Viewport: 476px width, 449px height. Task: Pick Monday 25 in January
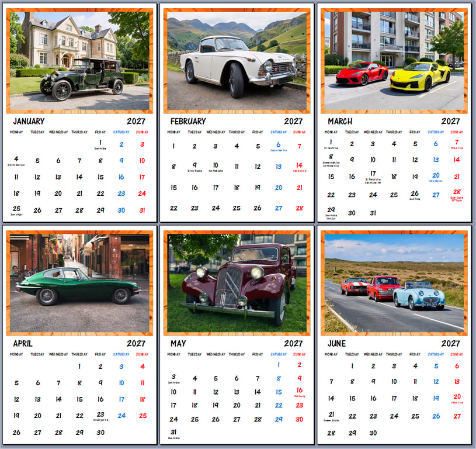pos(16,209)
